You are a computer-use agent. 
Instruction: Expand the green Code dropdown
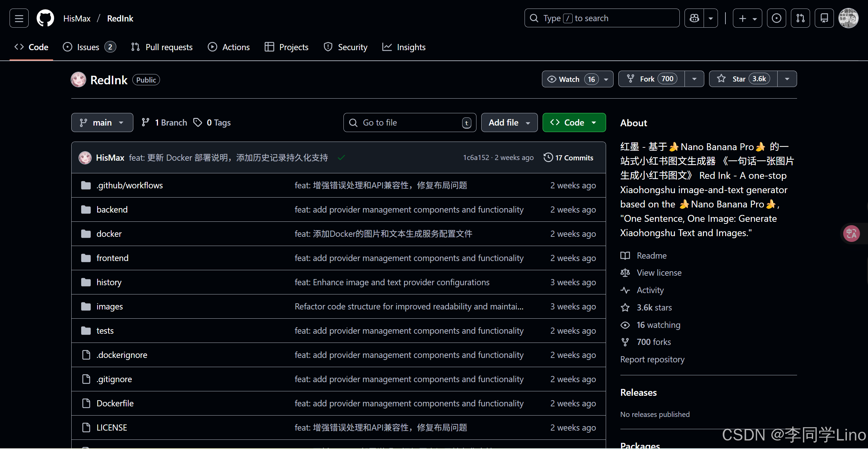[x=574, y=122]
